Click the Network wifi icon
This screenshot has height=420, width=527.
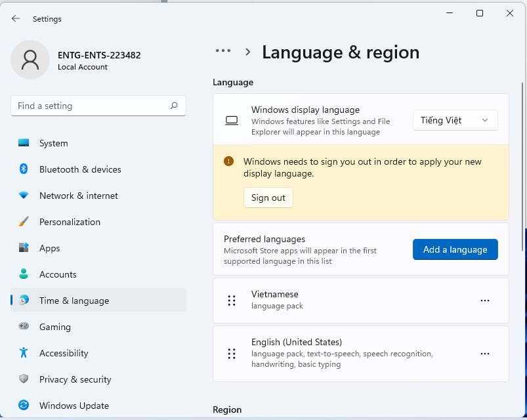click(24, 195)
